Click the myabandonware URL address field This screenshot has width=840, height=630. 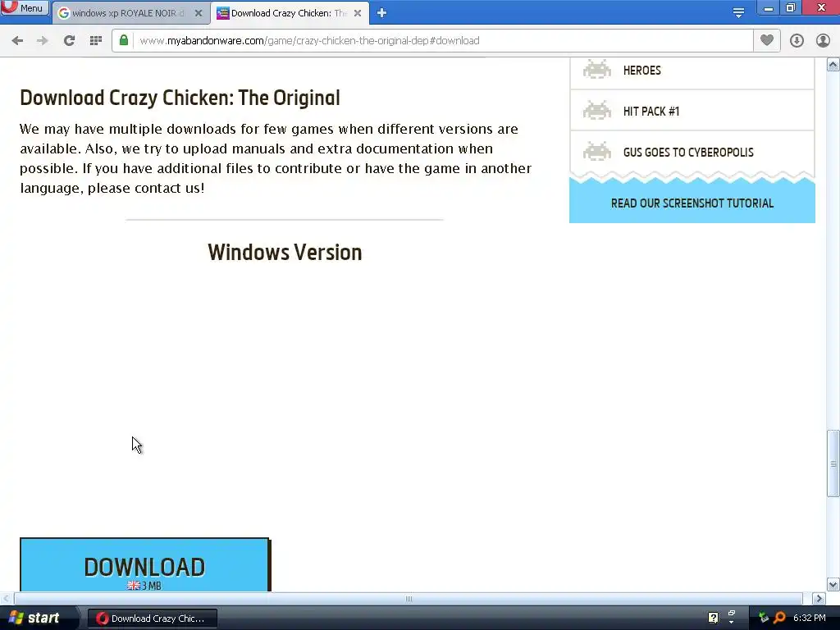coord(442,41)
